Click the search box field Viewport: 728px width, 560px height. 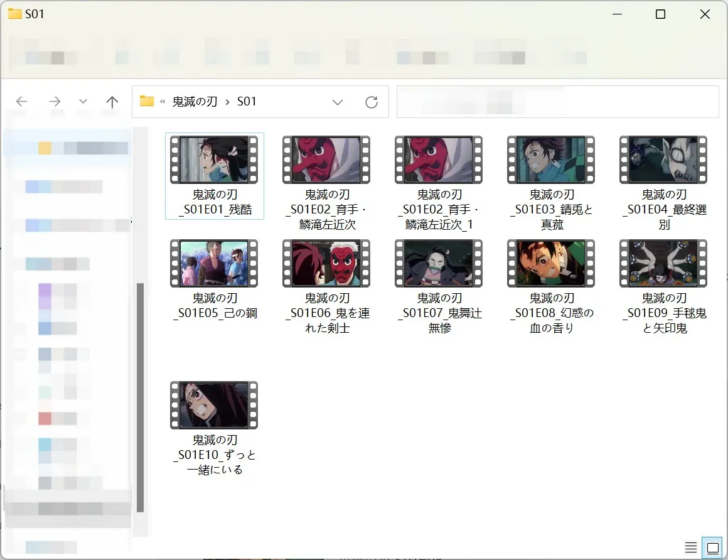pyautogui.click(x=557, y=102)
